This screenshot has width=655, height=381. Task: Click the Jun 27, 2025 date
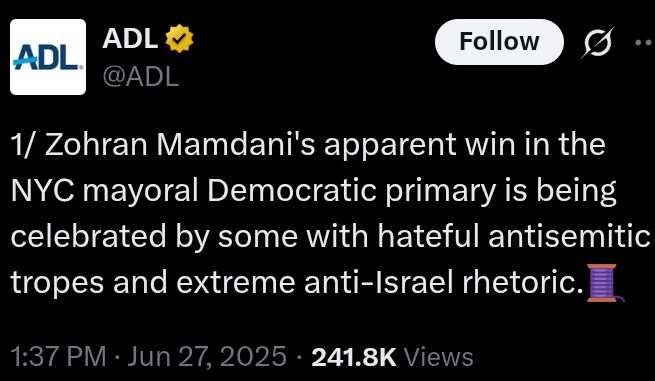click(x=207, y=358)
